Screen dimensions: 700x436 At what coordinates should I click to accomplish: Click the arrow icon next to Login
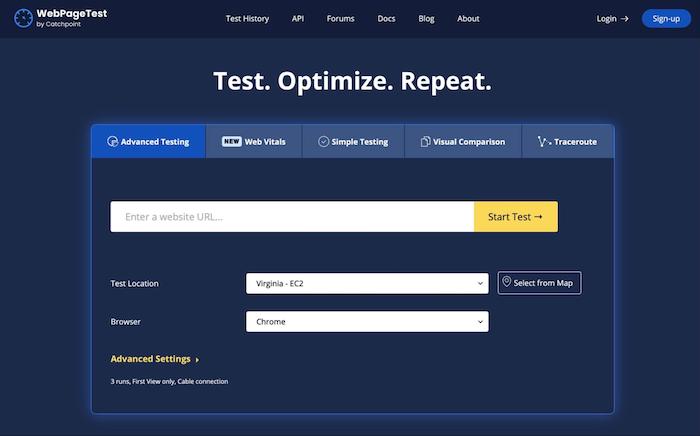pos(625,19)
